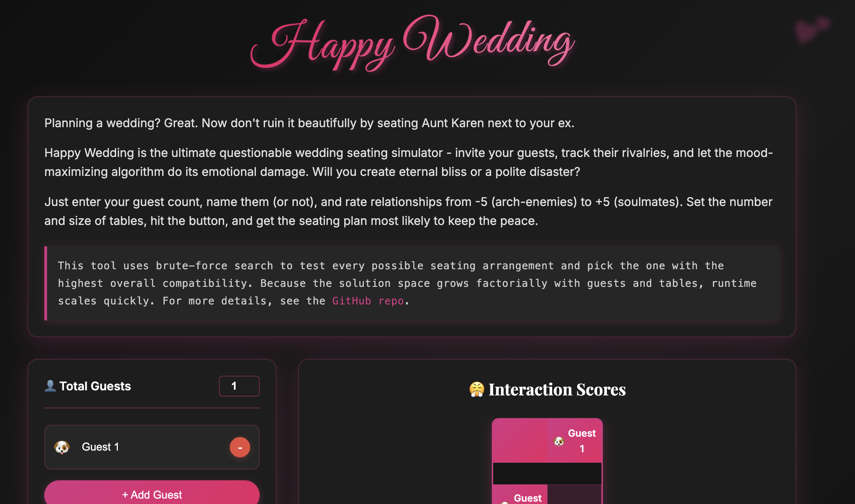The width and height of the screenshot is (855, 504).
Task: Click the Total Guests number field
Action: pyautogui.click(x=239, y=386)
